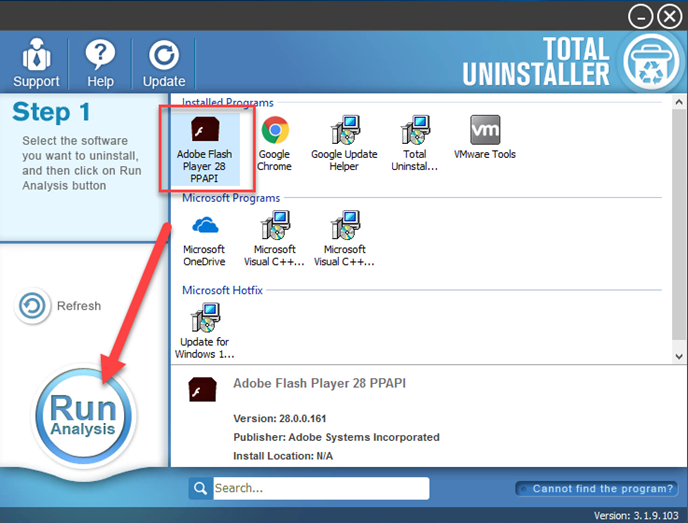Select the Total Uninstaller program entry
Viewport: 688px width, 523px height.
(415, 144)
